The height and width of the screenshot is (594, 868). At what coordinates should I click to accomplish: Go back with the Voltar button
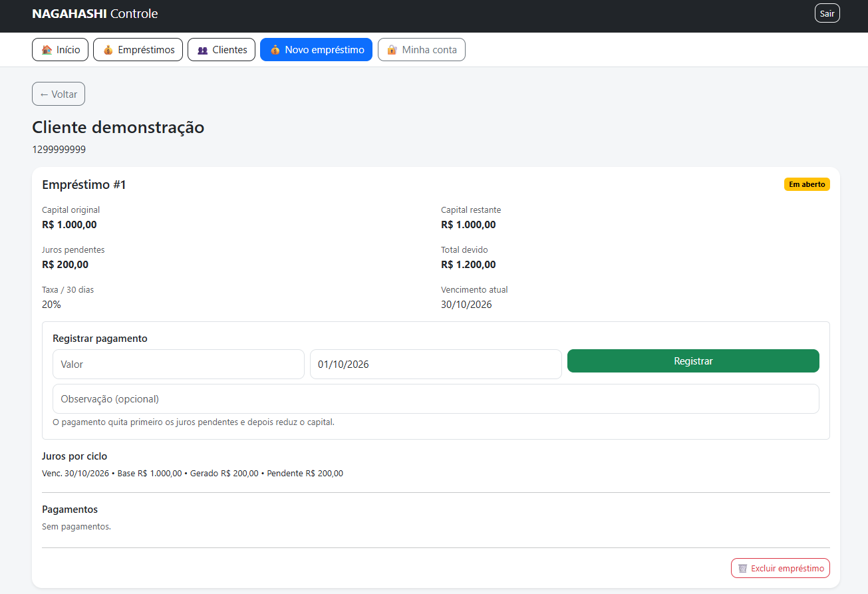(59, 94)
